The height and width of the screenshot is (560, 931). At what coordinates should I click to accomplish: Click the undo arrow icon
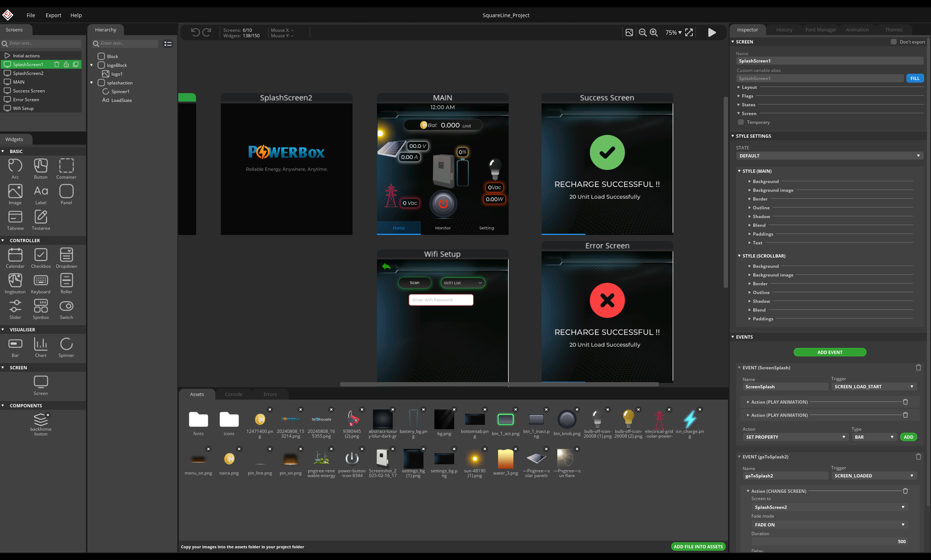[195, 33]
